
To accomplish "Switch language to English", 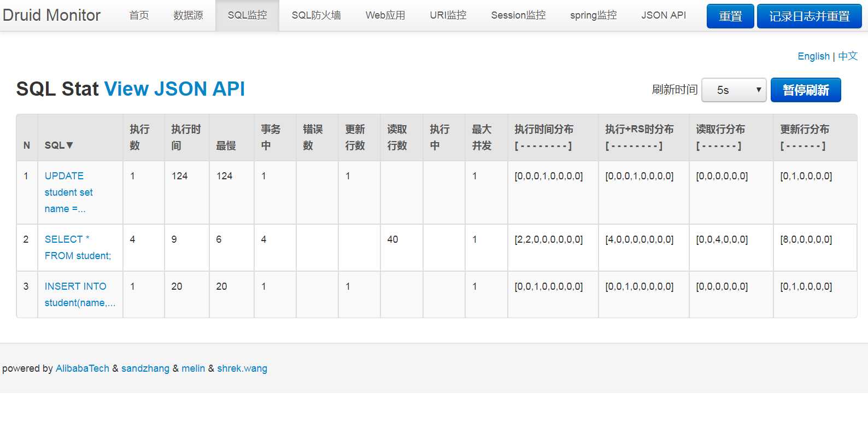I will click(813, 56).
